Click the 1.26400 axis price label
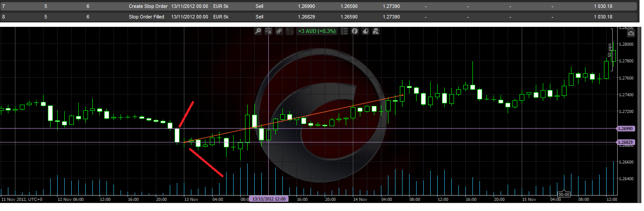Image resolution: width=644 pixels, height=211 pixels. 626,178
